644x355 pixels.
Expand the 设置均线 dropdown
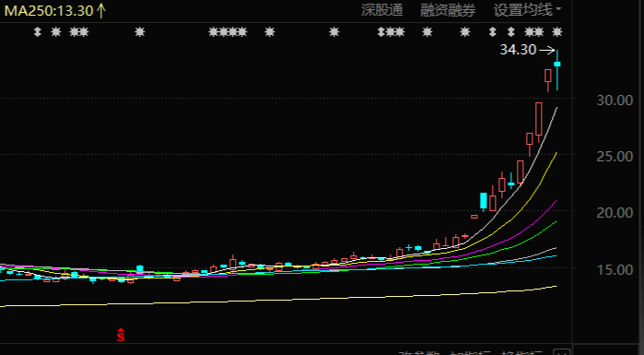[527, 10]
